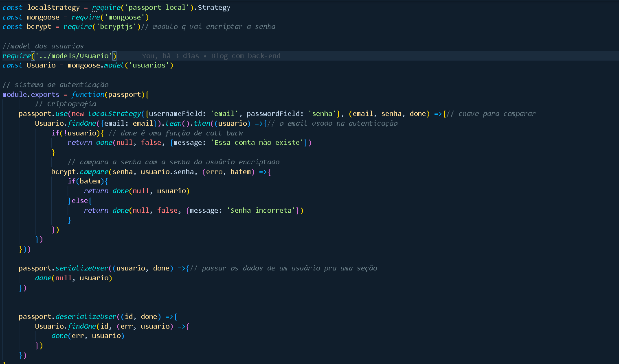Click lean() call in findOne chain
The width and height of the screenshot is (619, 364).
pyautogui.click(x=178, y=123)
